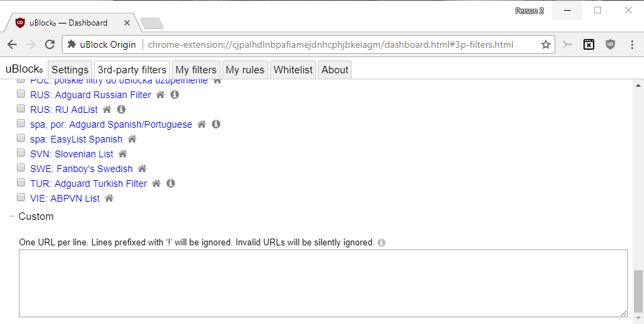This screenshot has width=644, height=324.
Task: Open SVN: Slovenian List link
Action: tap(72, 154)
